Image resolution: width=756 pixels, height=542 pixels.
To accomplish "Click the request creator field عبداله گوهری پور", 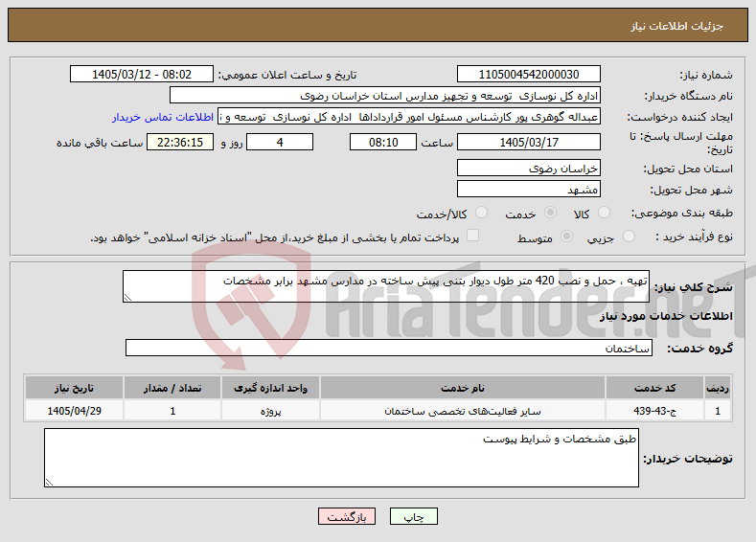I will pos(409,117).
